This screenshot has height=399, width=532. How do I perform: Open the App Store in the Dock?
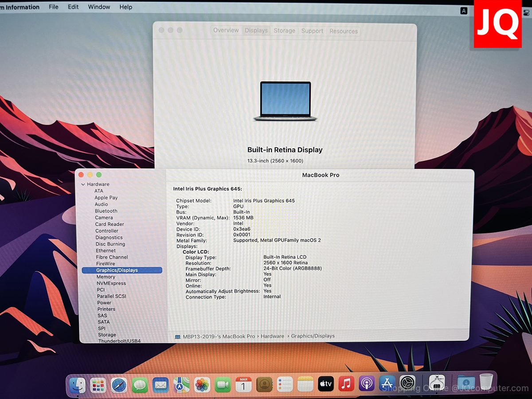(x=387, y=384)
